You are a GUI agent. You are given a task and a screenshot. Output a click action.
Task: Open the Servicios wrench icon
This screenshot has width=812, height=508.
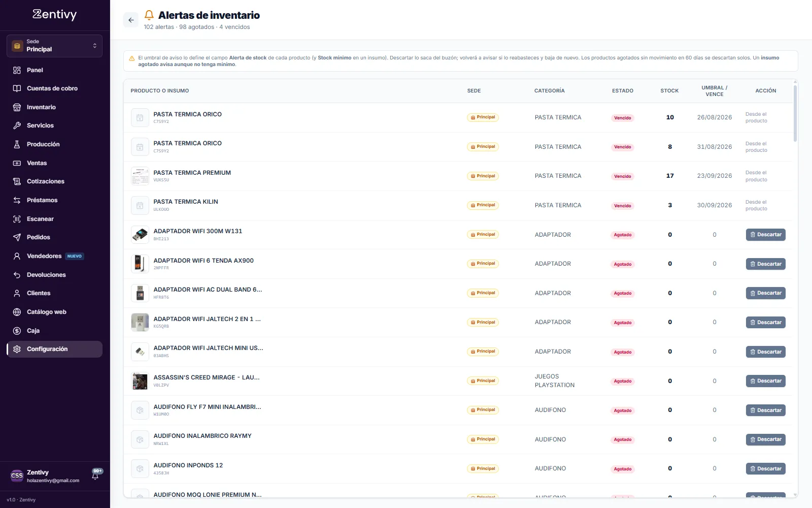point(17,125)
